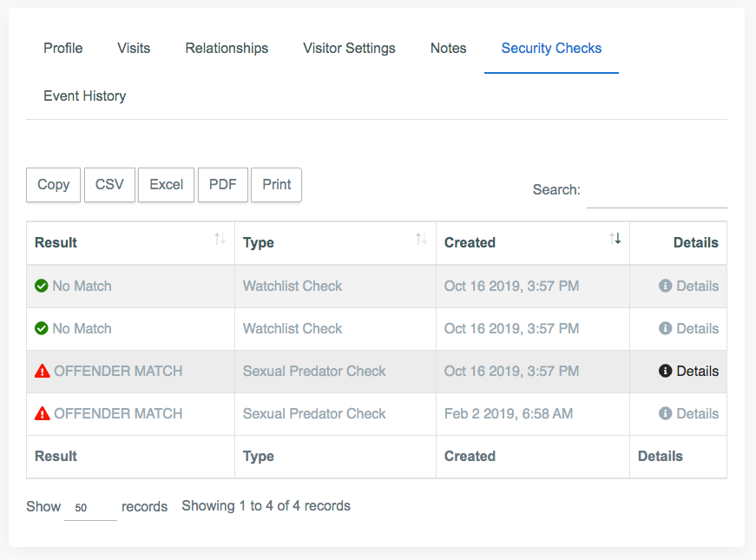
Task: Print the security checks table
Action: coord(277,185)
